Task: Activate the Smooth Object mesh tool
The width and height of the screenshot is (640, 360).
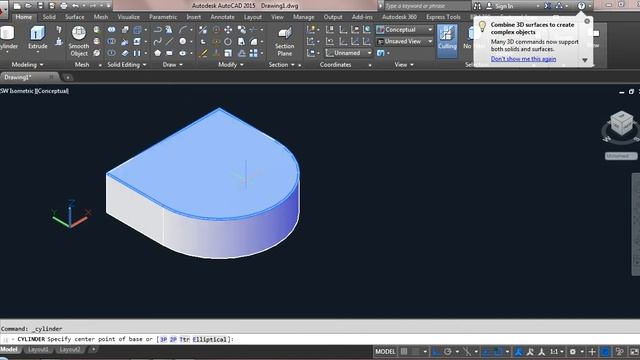Action: coord(79,41)
